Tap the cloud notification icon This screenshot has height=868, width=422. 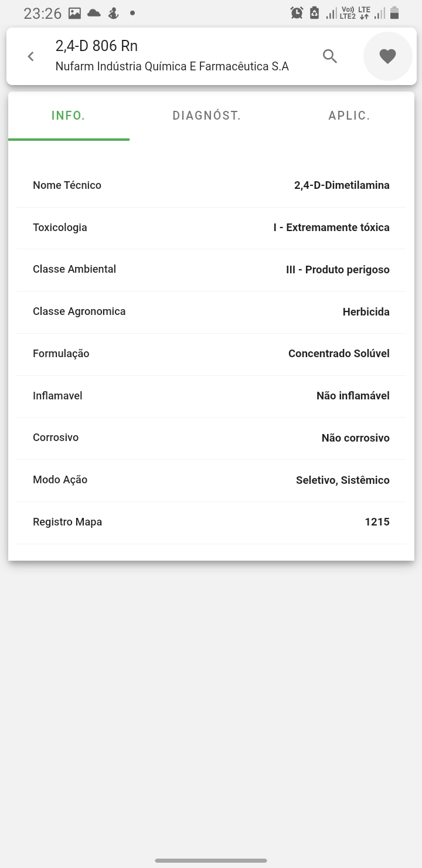click(93, 13)
